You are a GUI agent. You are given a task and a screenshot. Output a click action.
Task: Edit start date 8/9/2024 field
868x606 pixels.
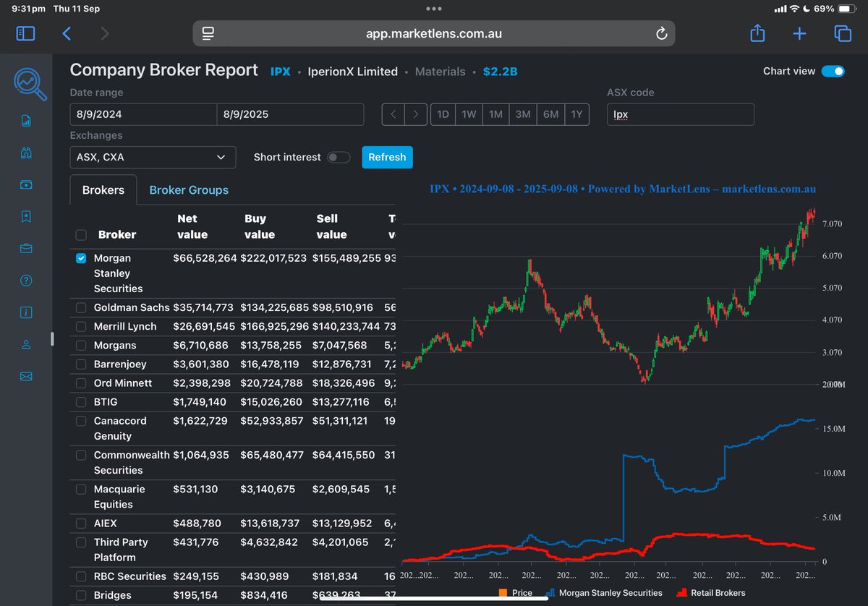(143, 114)
